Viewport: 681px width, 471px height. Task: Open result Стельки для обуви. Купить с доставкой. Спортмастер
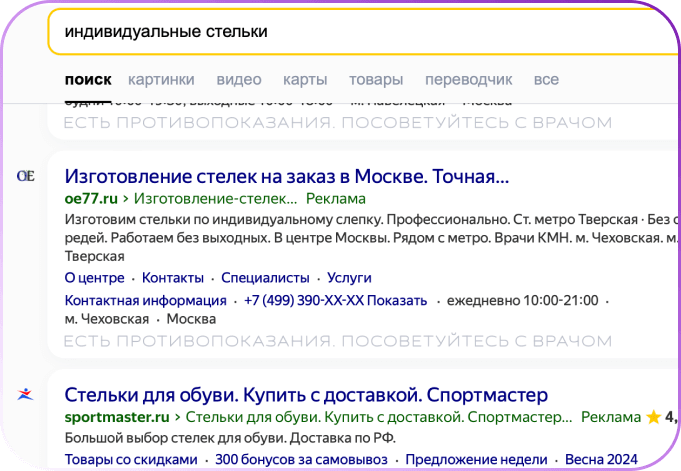point(306,395)
